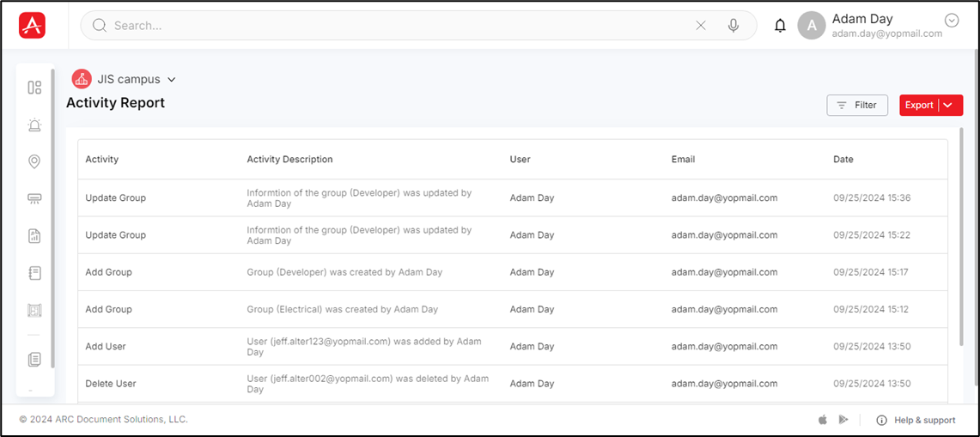
Task: Click the notebook icon in the sidebar
Action: (34, 273)
